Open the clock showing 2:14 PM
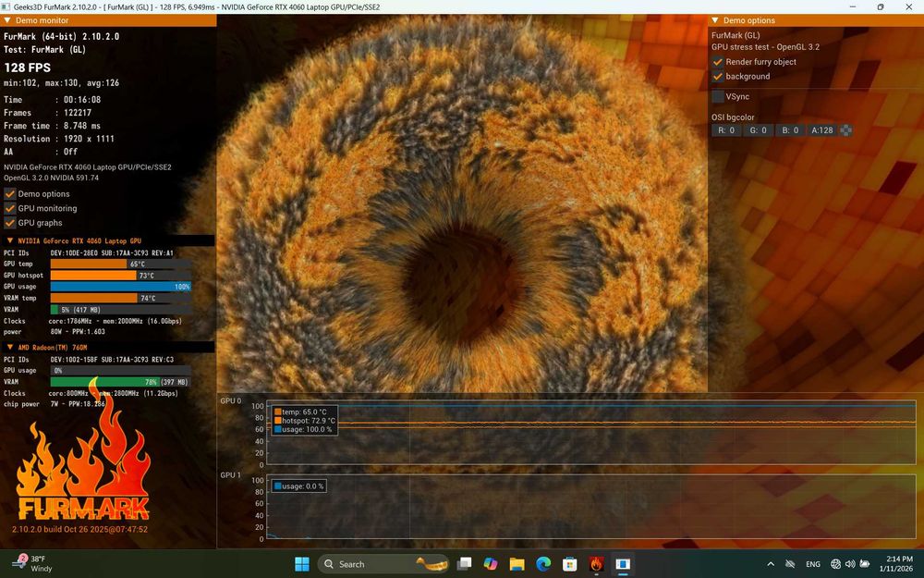This screenshot has height=578, width=924. [895, 564]
